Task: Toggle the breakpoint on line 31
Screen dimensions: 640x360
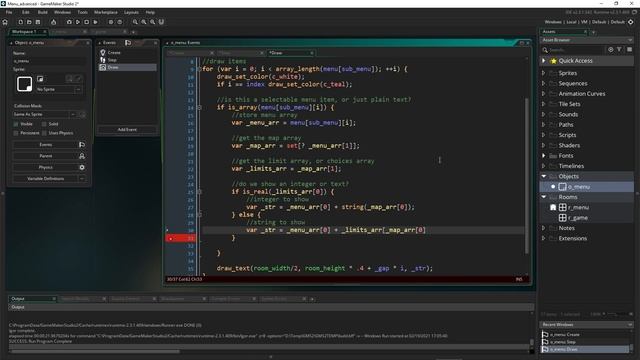Action: (x=171, y=238)
